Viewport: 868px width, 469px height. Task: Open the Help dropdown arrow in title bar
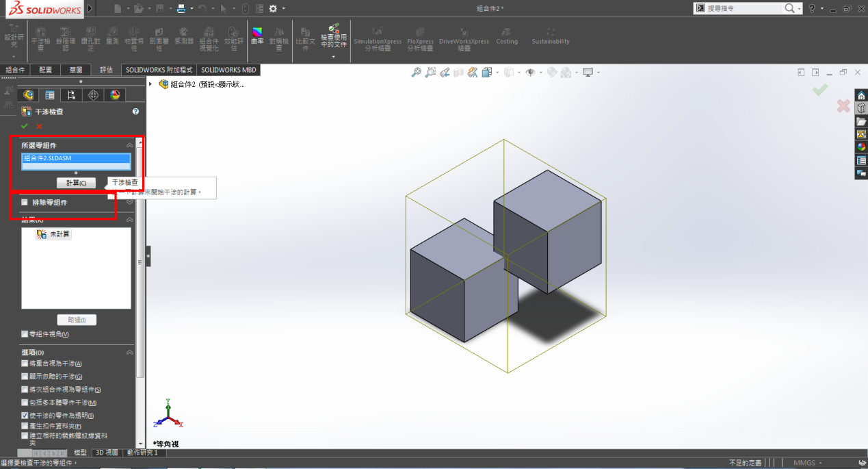[821, 9]
